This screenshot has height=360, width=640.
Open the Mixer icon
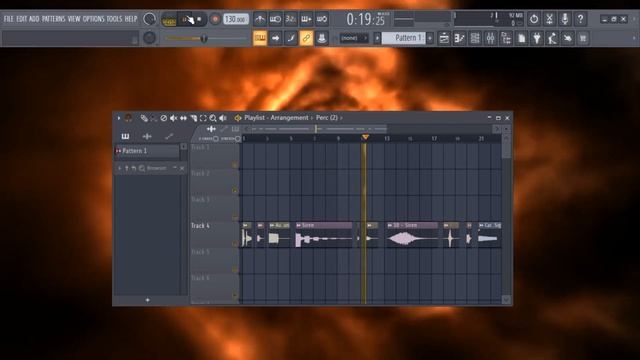(x=490, y=38)
